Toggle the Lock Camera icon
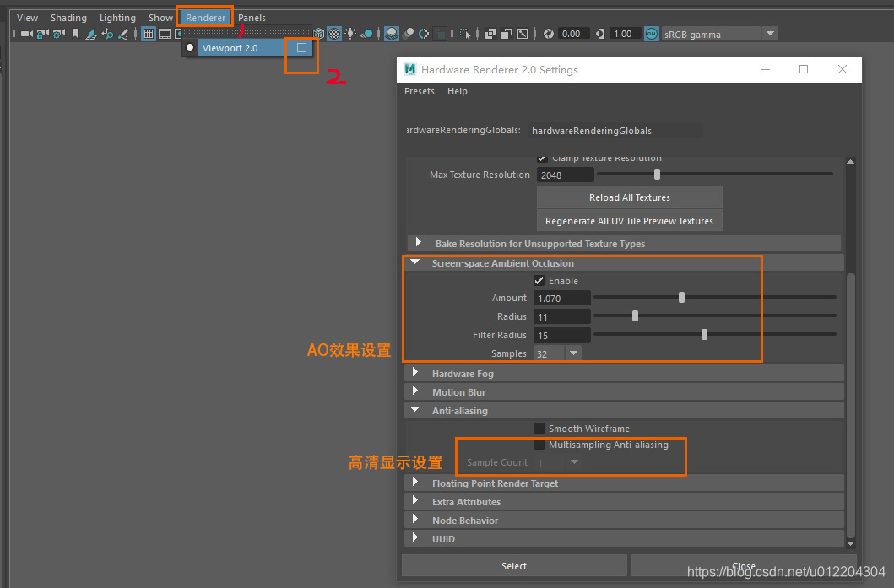Viewport: 894px width, 588px height. [43, 35]
